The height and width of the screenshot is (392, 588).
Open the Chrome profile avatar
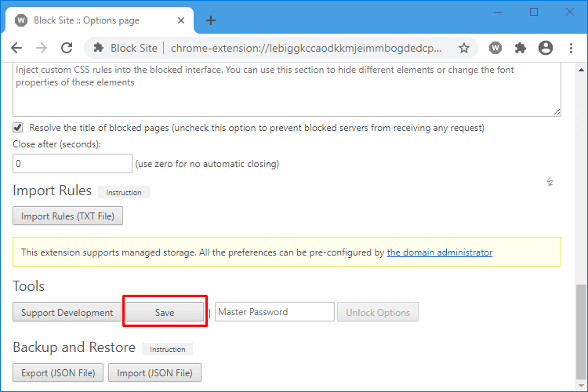(545, 48)
